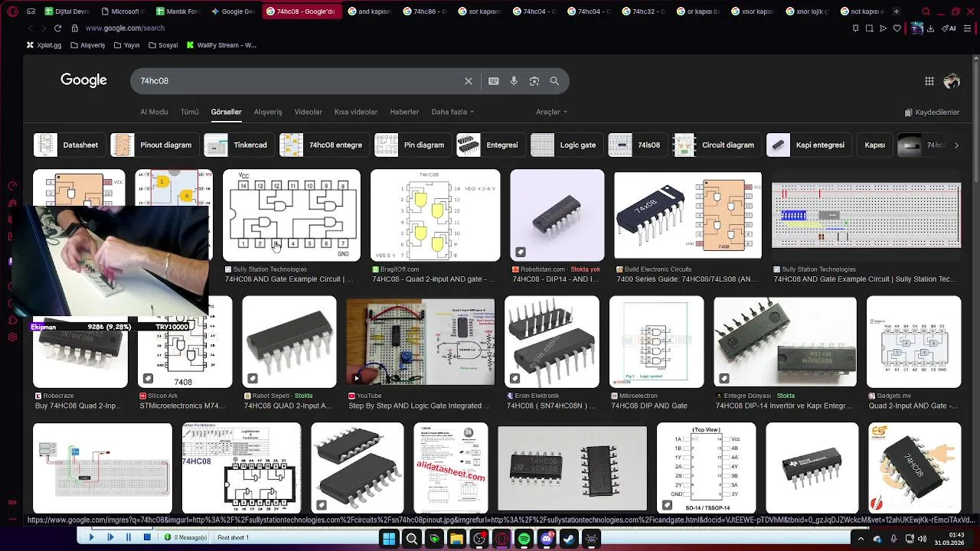The image size is (980, 551).
Task: Open WallFy Stream bookmark
Action: coord(221,45)
